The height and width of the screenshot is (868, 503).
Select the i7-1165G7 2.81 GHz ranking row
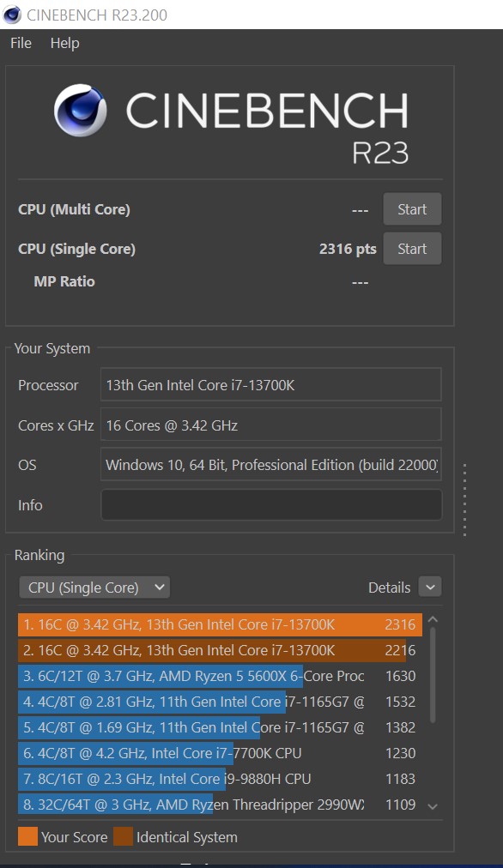[x=220, y=702]
